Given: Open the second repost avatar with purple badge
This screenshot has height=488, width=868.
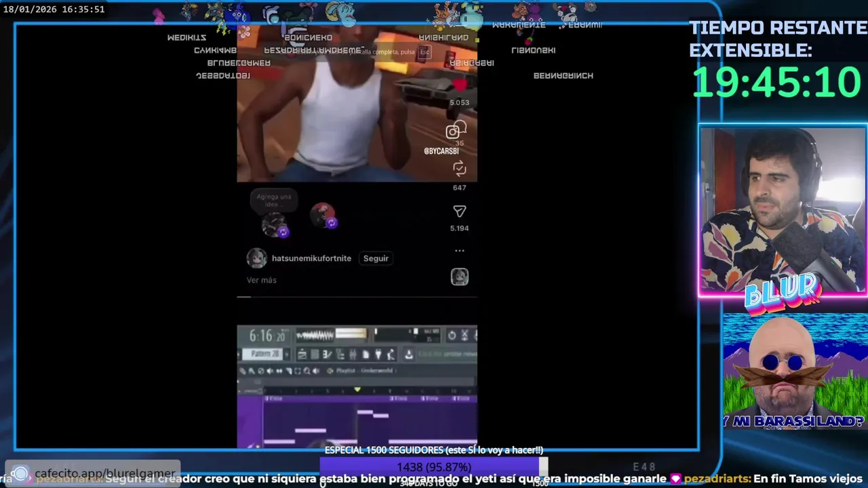Looking at the screenshot, I should pos(323,216).
